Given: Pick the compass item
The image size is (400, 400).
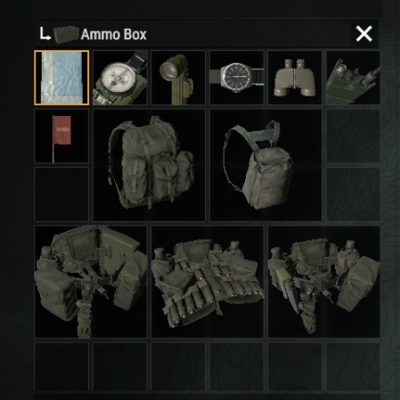Looking at the screenshot, I should (120, 78).
